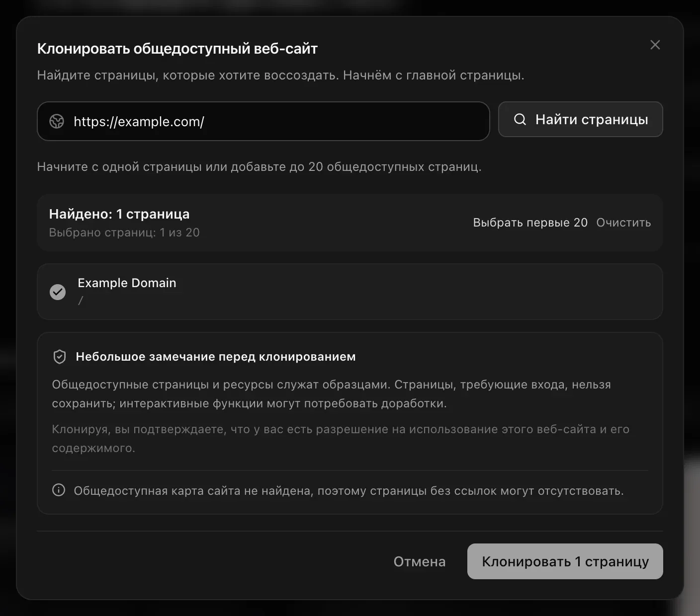
Task: Click the hint about adding 20 pages
Action: pyautogui.click(x=259, y=167)
